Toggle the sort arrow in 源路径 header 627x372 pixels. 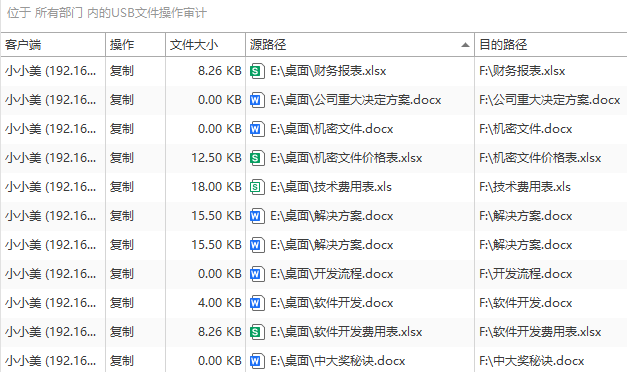[465, 45]
